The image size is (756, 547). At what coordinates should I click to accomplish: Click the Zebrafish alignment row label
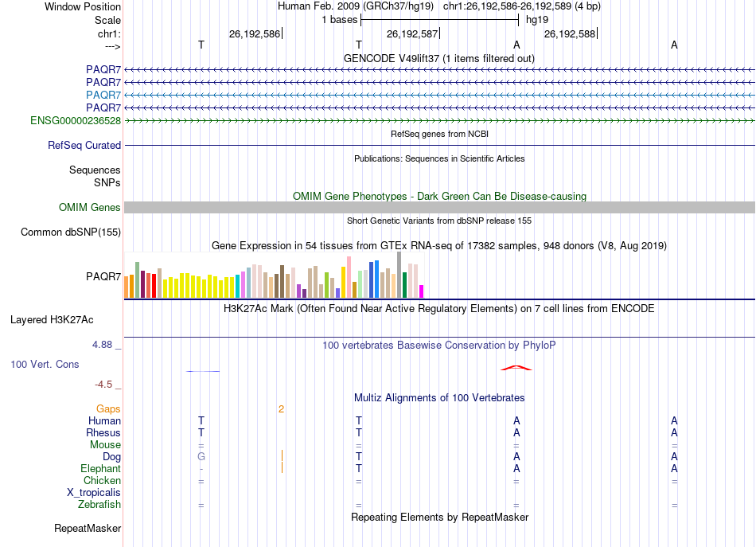99,505
